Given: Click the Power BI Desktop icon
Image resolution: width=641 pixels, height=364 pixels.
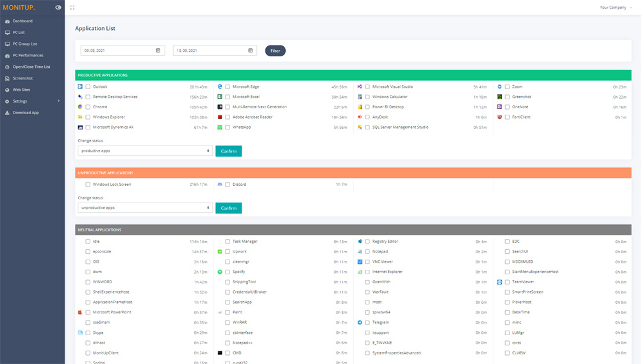Looking at the screenshot, I should 360,106.
